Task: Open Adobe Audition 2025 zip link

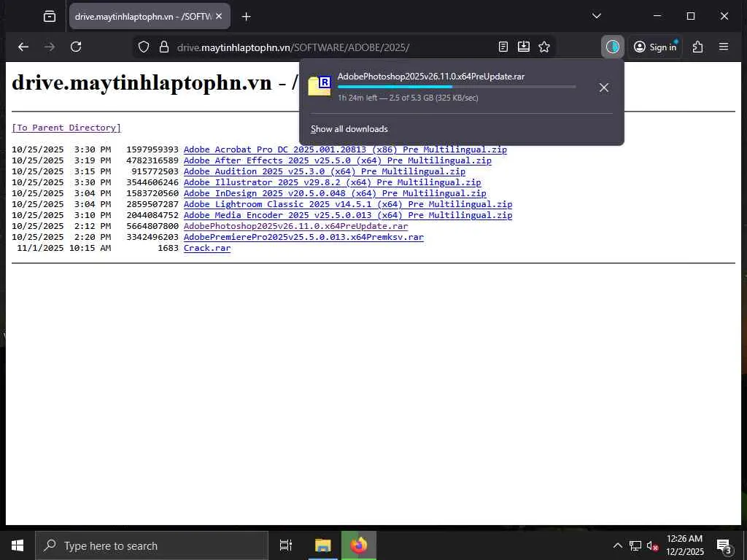Action: coord(325,171)
